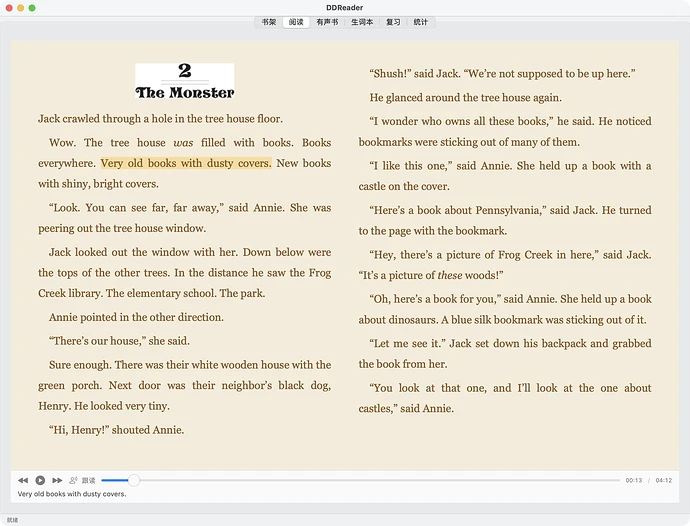This screenshot has height=526, width=690.
Task: Click the line starting '"Shush!" said Jack.'
Action: [503, 74]
